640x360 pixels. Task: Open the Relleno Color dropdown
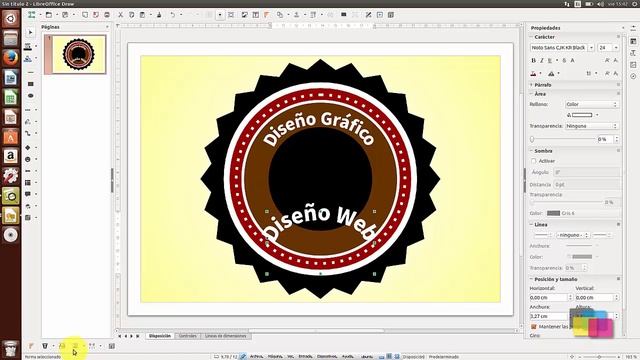[591, 104]
